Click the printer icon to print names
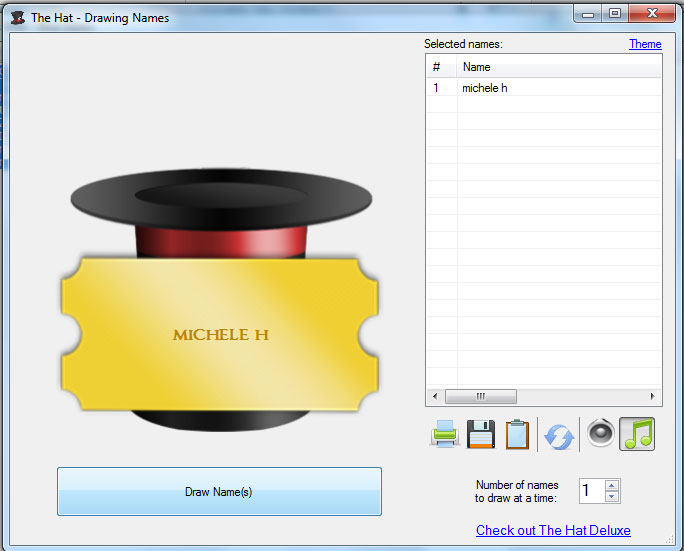The image size is (684, 551). coord(444,434)
